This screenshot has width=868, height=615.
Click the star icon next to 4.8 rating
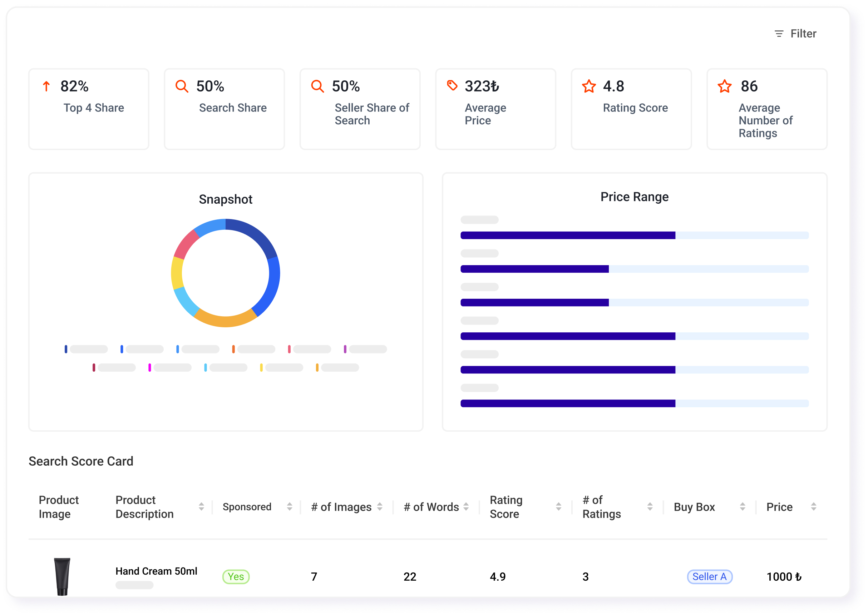(589, 86)
